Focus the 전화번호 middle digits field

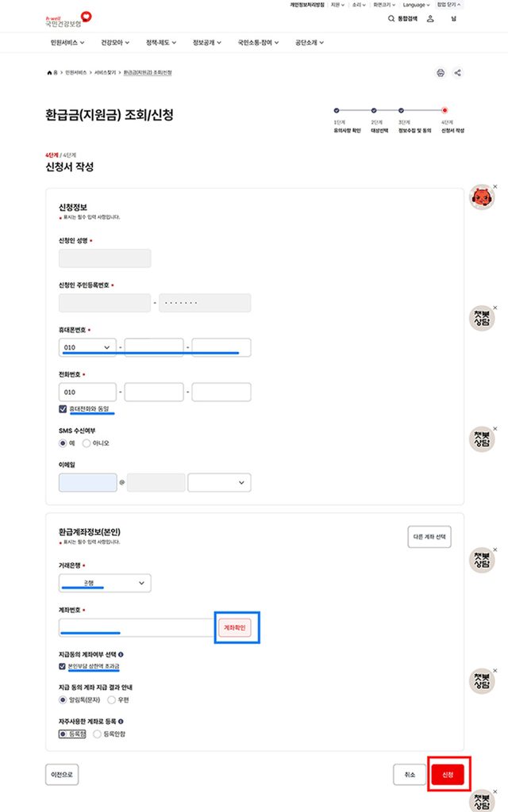point(154,392)
